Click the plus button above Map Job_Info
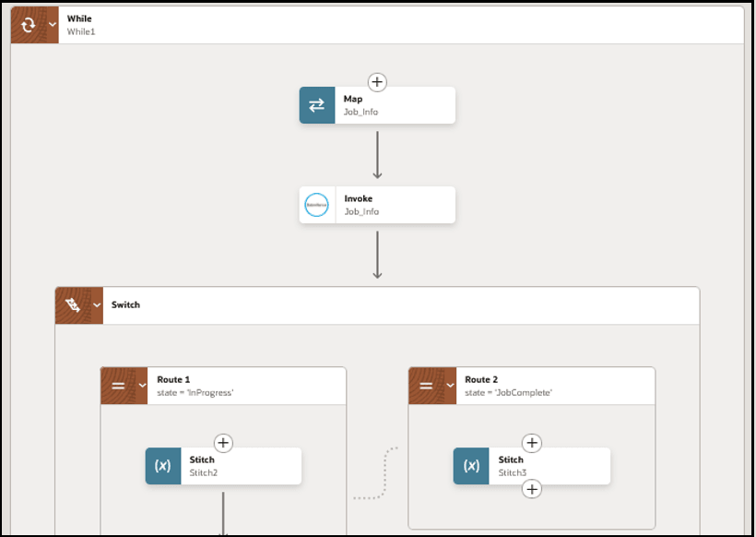The height and width of the screenshot is (537, 756). [x=377, y=81]
